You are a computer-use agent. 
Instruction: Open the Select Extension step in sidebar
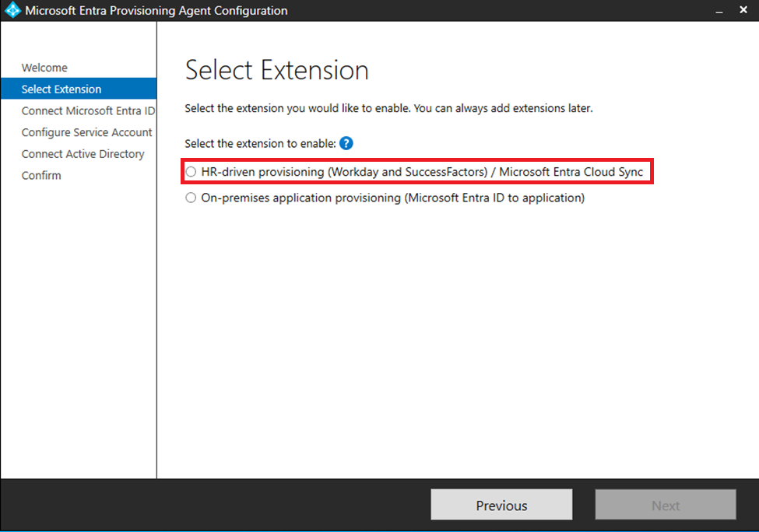pos(61,89)
